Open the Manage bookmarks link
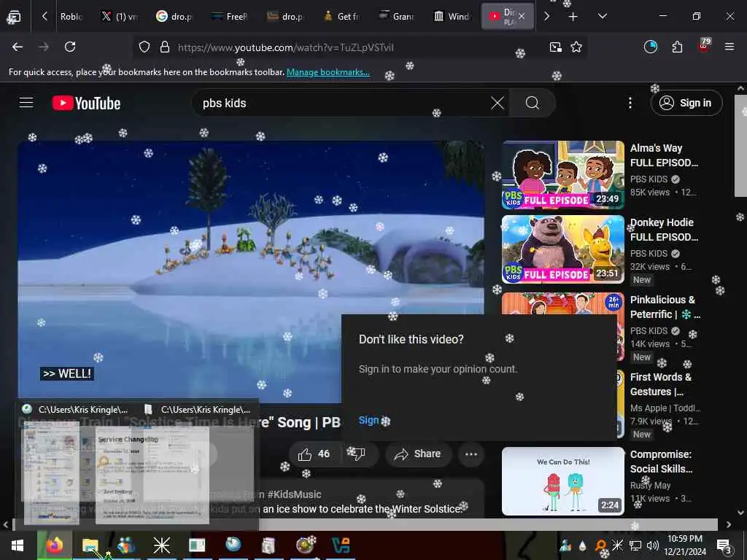Viewport: 747px width, 560px height. coord(328,72)
